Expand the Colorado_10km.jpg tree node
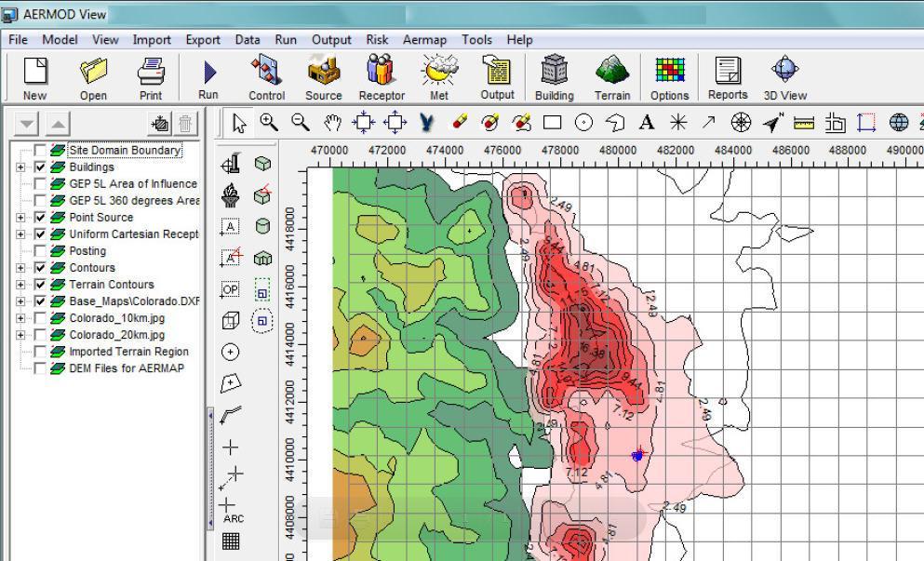Viewport: 924px width, 561px height. (20, 318)
